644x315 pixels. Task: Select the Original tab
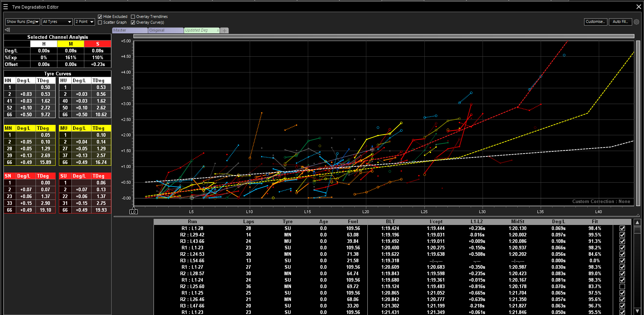pyautogui.click(x=165, y=30)
